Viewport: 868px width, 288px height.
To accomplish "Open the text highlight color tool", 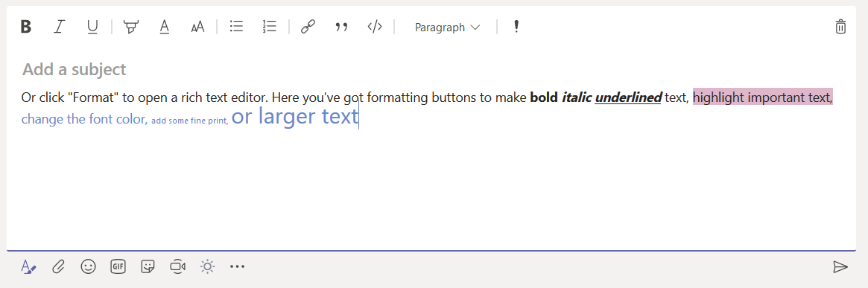I will point(131,27).
